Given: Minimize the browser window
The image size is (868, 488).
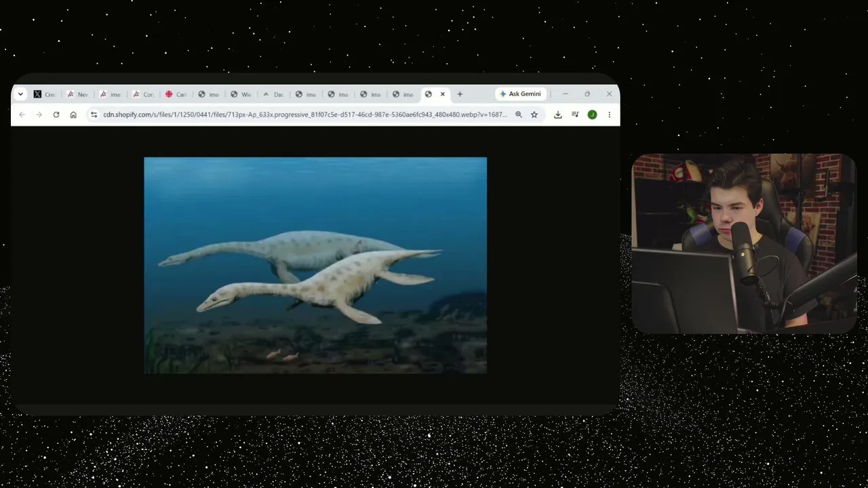Looking at the screenshot, I should [x=565, y=94].
